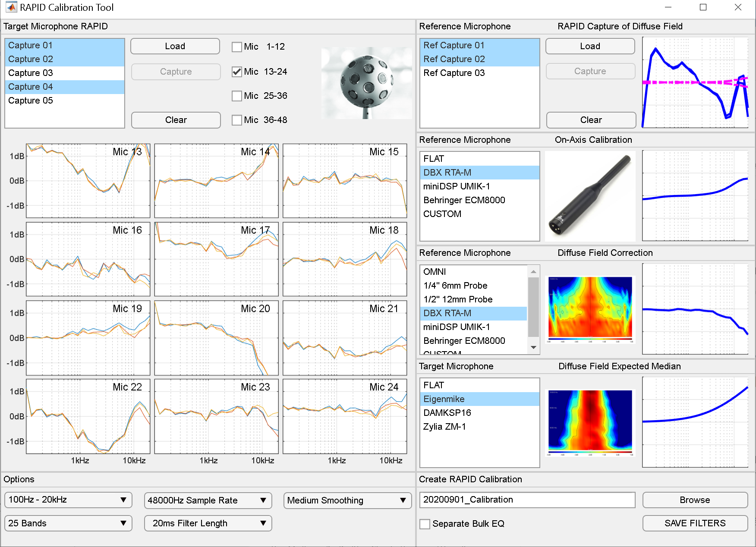This screenshot has height=547, width=756.
Task: Click the DBX RTA-M microphone photo
Action: pos(590,196)
